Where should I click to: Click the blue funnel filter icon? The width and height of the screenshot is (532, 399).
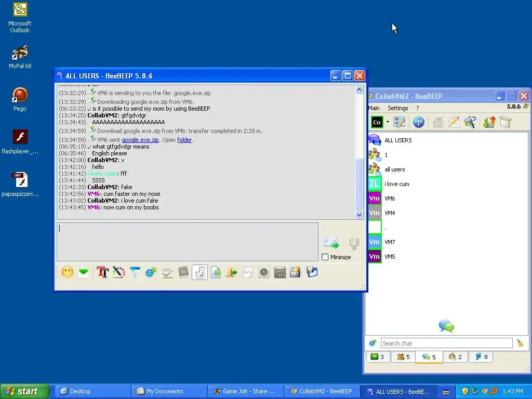click(x=135, y=272)
